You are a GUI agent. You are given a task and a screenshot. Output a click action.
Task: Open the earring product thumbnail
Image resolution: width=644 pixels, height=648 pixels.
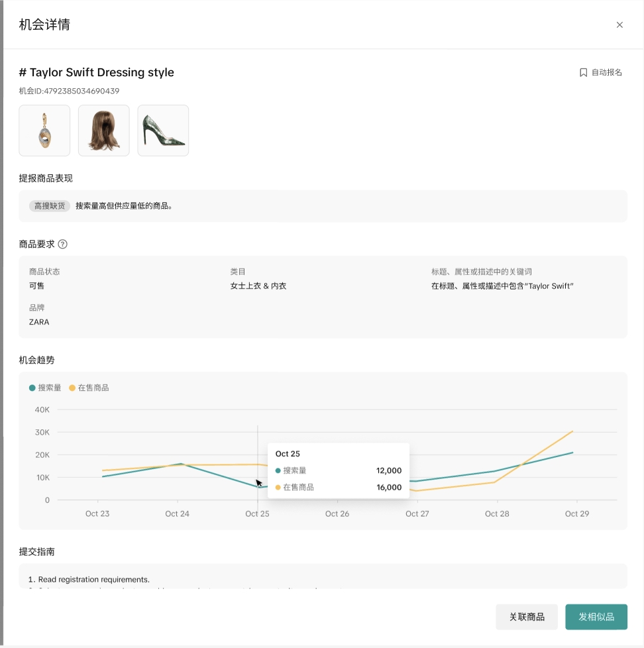(x=44, y=131)
